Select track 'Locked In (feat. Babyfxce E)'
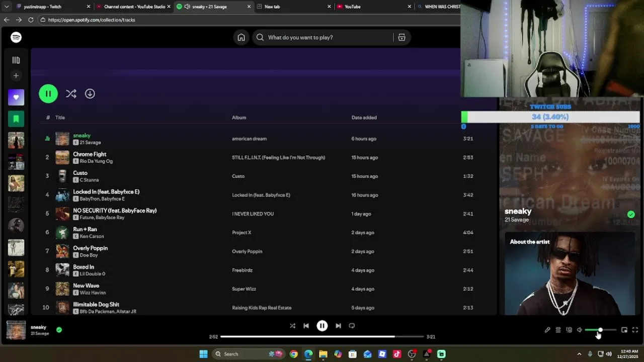The image size is (644, 362). (x=106, y=192)
